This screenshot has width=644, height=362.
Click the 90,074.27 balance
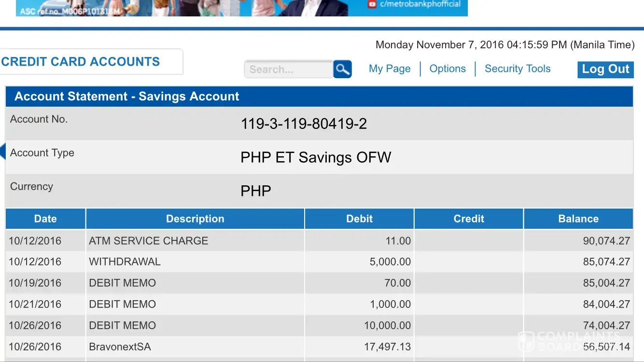pos(606,241)
